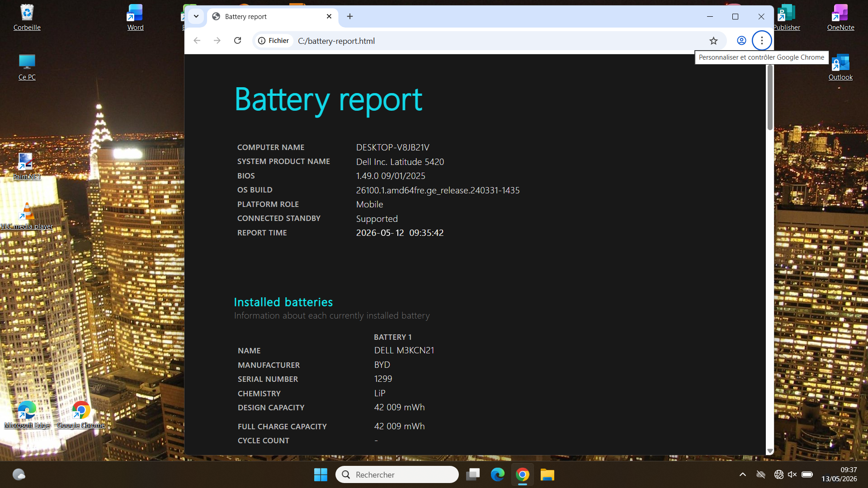Screen dimensions: 868x488
Task: Reload the battery report page
Action: click(x=237, y=41)
